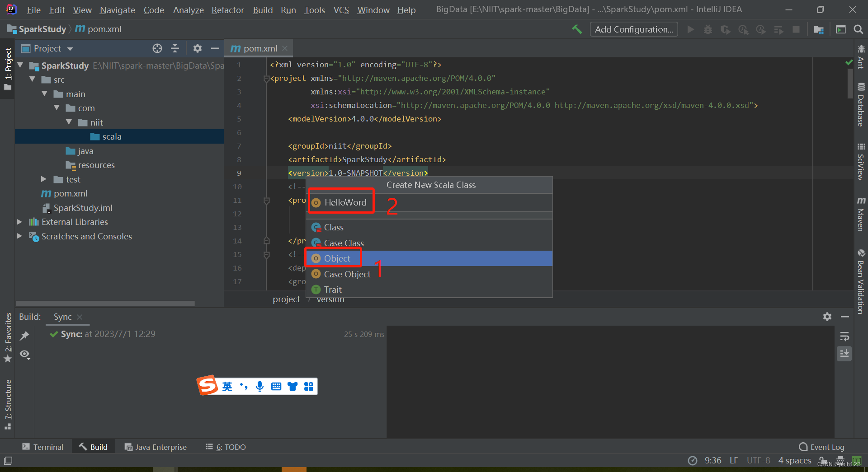The width and height of the screenshot is (868, 472).
Task: Select SparkStudy.iml file
Action: point(83,208)
